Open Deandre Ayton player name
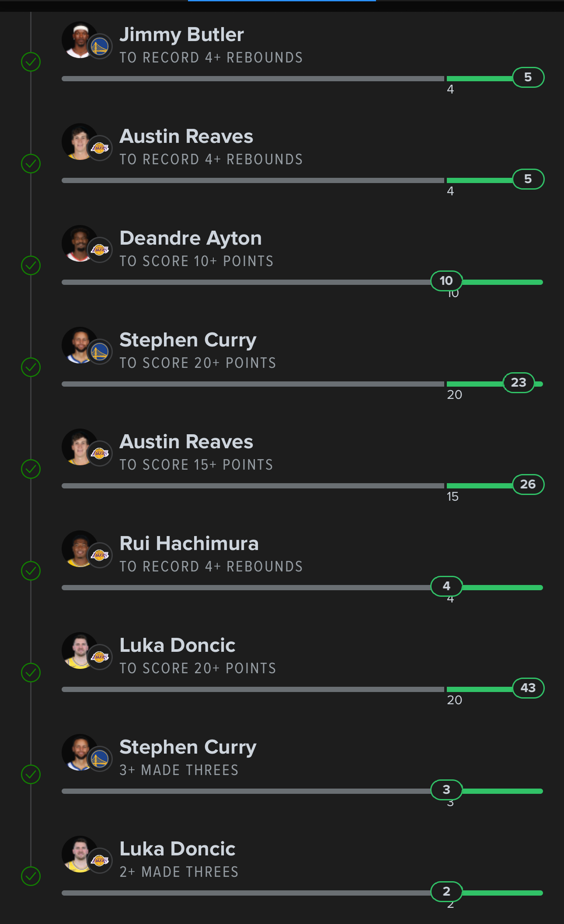 tap(191, 239)
